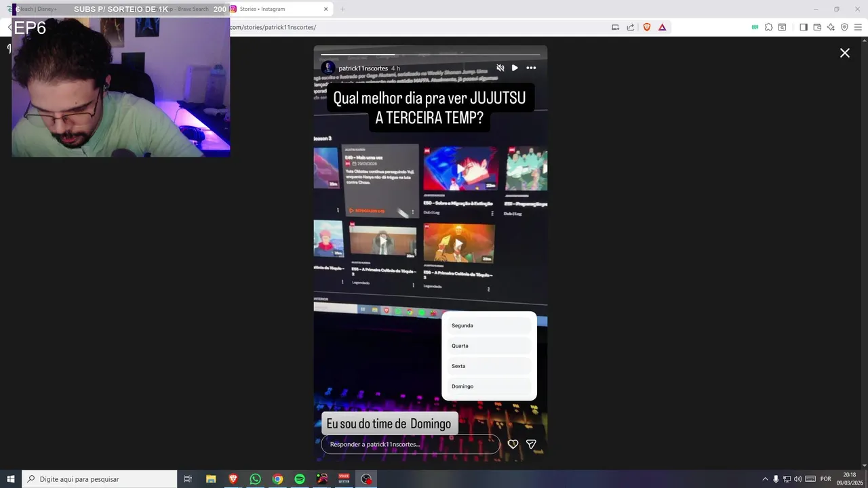Image resolution: width=868 pixels, height=488 pixels.
Task: Vote Segunda in the story poll
Action: point(489,325)
